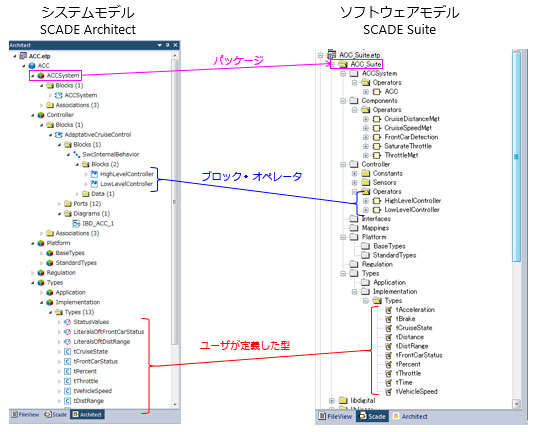
Task: Select HighLevelController operator in Suite tree
Action: coord(413,201)
